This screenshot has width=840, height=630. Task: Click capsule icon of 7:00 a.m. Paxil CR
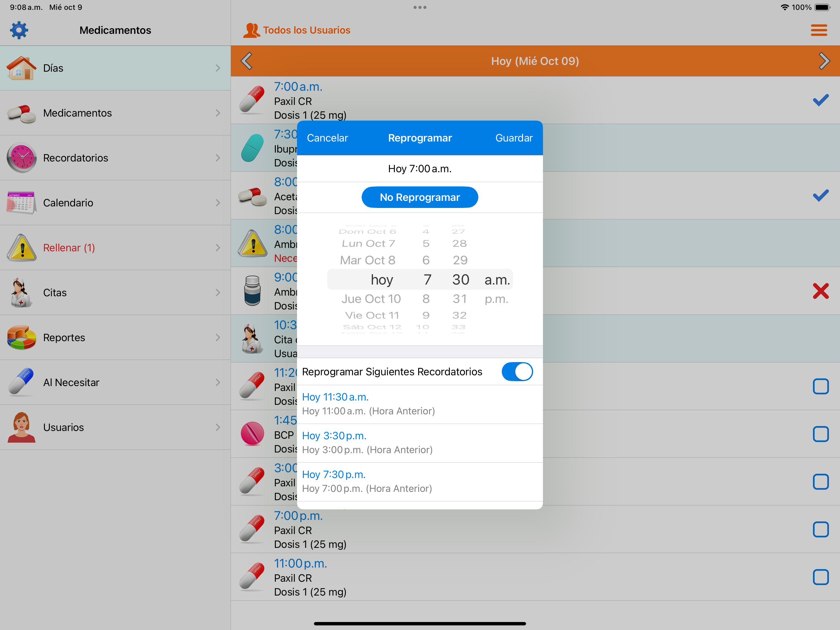tap(252, 100)
